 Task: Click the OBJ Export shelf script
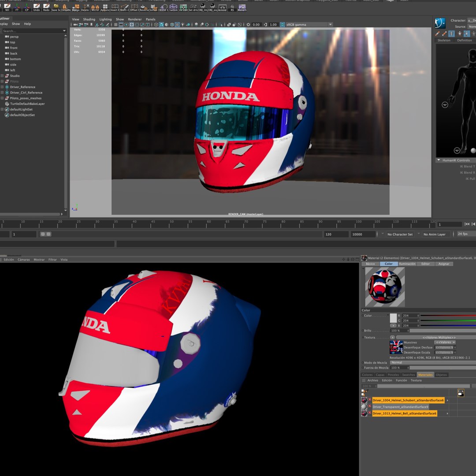pos(212,7)
